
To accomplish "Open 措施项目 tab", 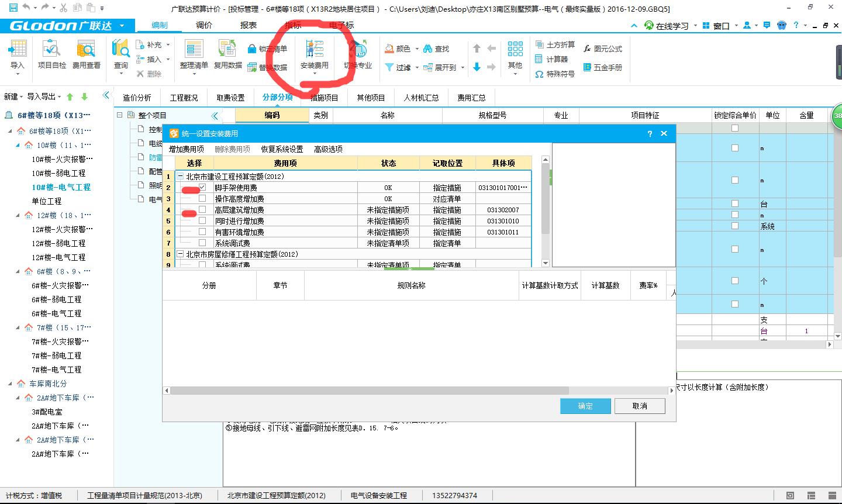I will (x=324, y=98).
